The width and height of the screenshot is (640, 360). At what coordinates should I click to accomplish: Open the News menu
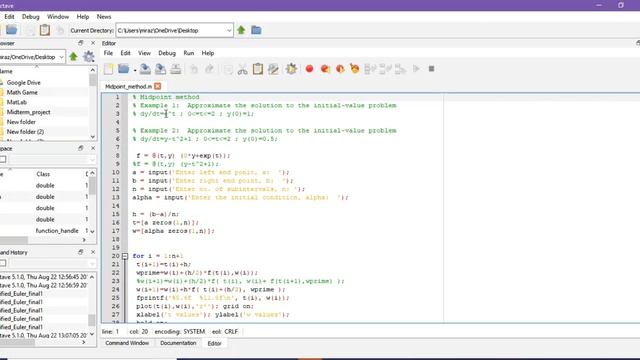pyautogui.click(x=104, y=17)
